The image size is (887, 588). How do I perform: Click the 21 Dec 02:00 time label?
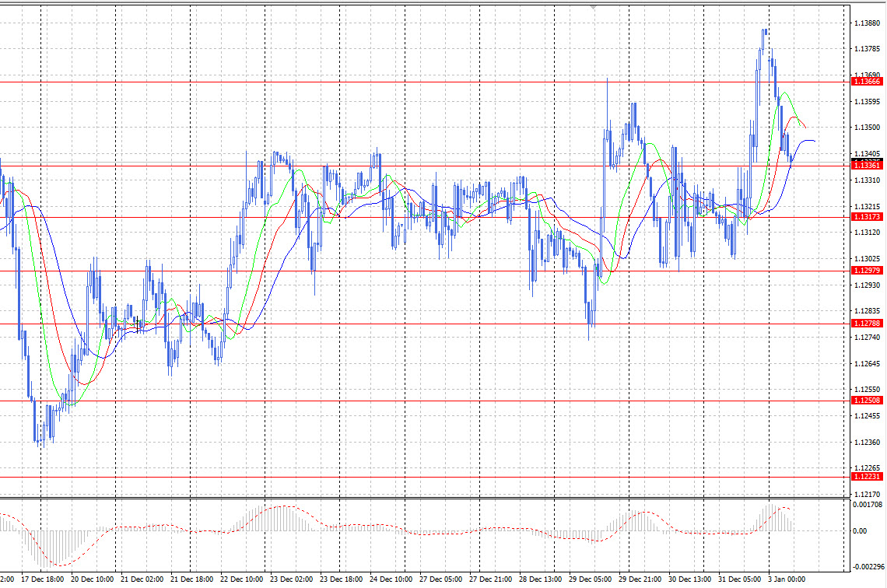coord(142,579)
